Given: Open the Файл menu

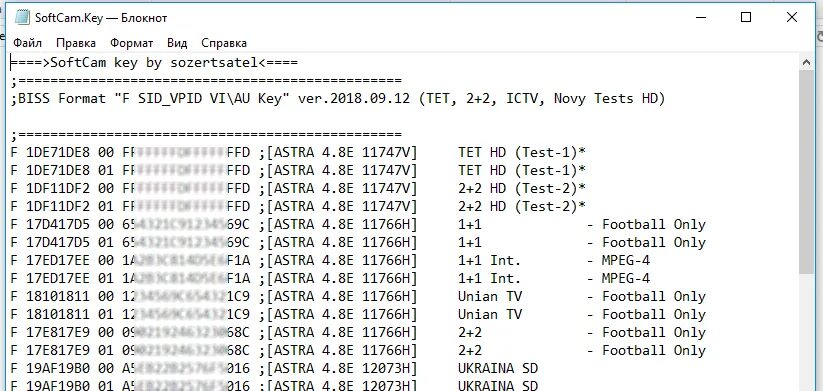Looking at the screenshot, I should pyautogui.click(x=27, y=43).
